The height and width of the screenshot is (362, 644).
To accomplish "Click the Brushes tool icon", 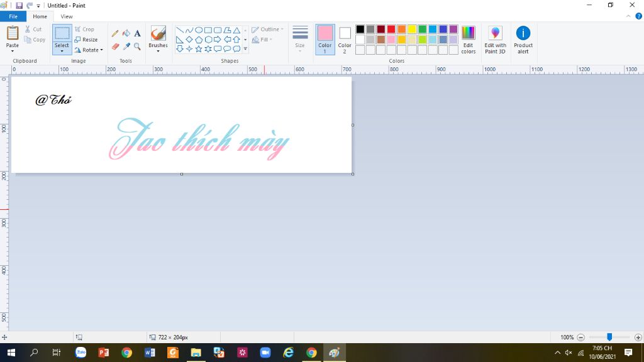I will pyautogui.click(x=158, y=33).
